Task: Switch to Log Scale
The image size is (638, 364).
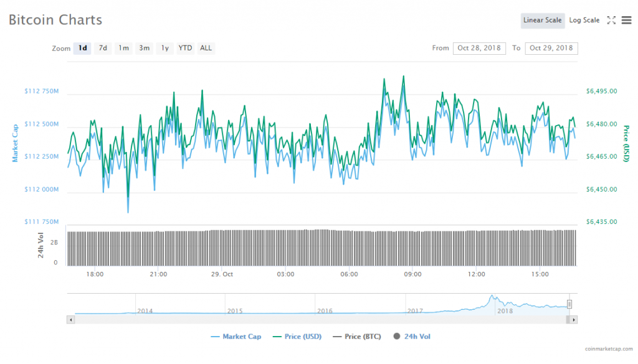Action: (x=584, y=21)
